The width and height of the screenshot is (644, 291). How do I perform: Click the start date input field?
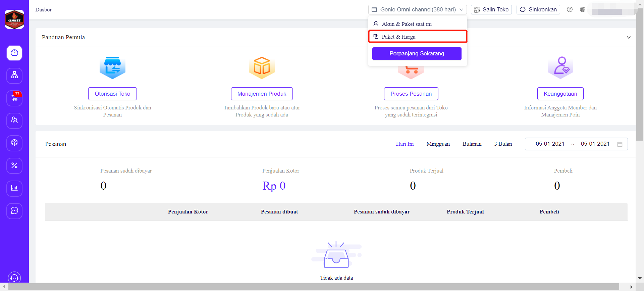(x=550, y=144)
